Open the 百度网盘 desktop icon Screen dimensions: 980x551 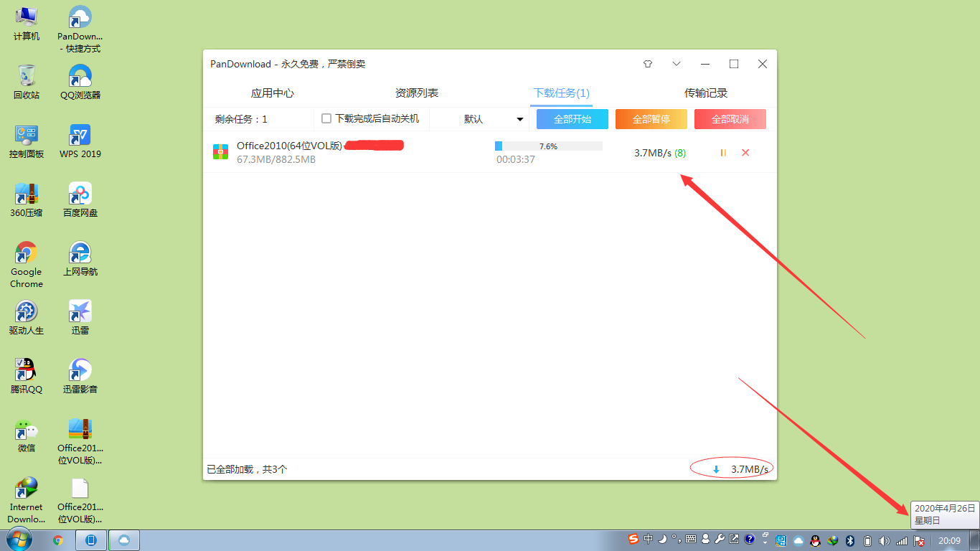pos(80,200)
